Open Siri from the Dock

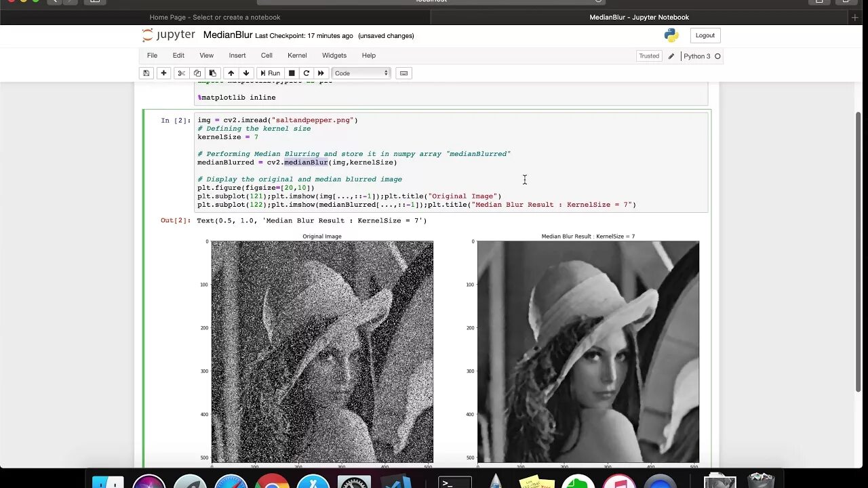(x=149, y=481)
